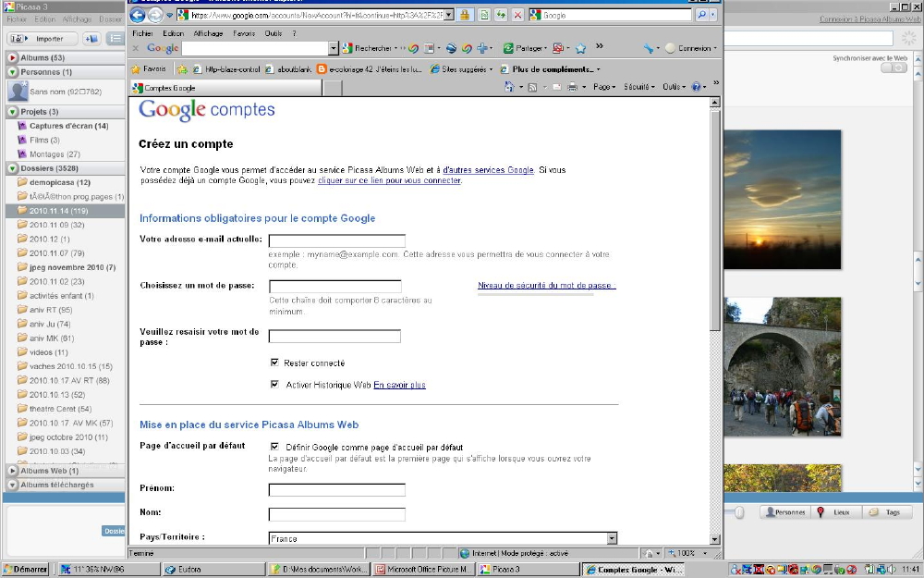Image resolution: width=924 pixels, height=578 pixels.
Task: Click the Importer button in Picasa
Action: coord(43,39)
